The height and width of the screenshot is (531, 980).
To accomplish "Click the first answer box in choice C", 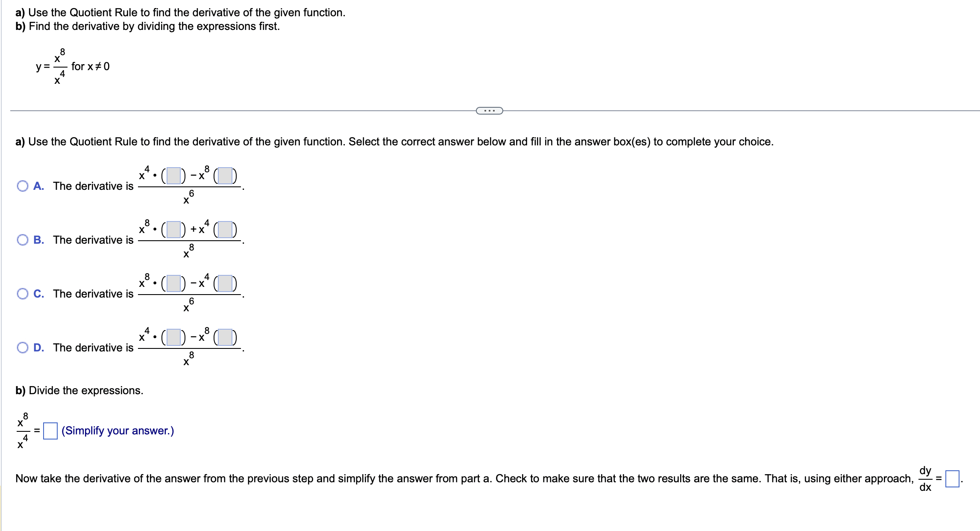I will 174,283.
